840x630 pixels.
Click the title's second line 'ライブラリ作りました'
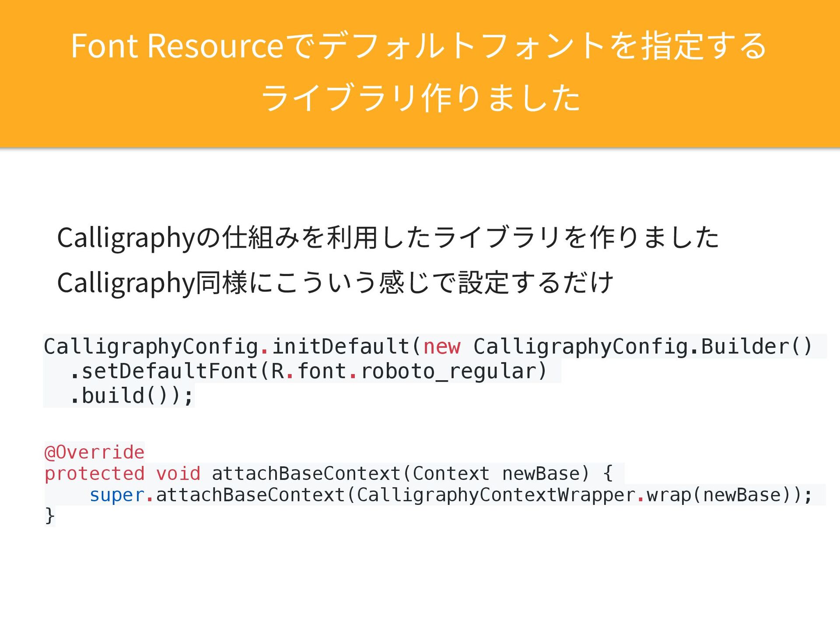[420, 98]
